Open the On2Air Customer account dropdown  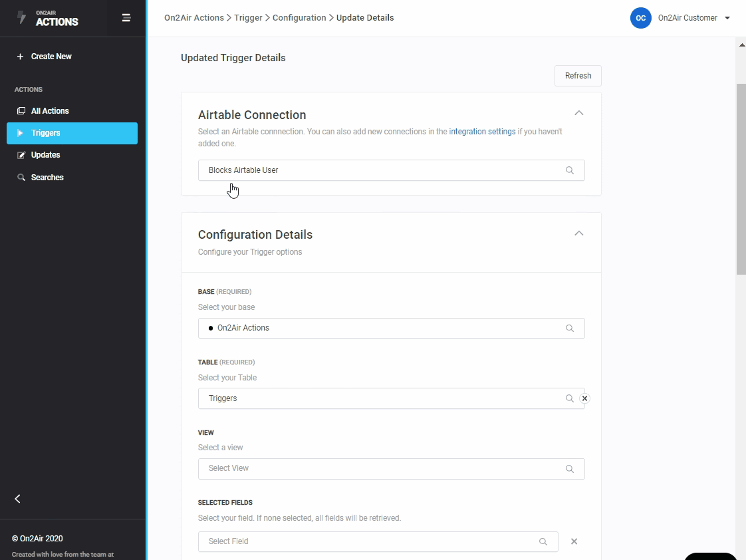pyautogui.click(x=727, y=18)
